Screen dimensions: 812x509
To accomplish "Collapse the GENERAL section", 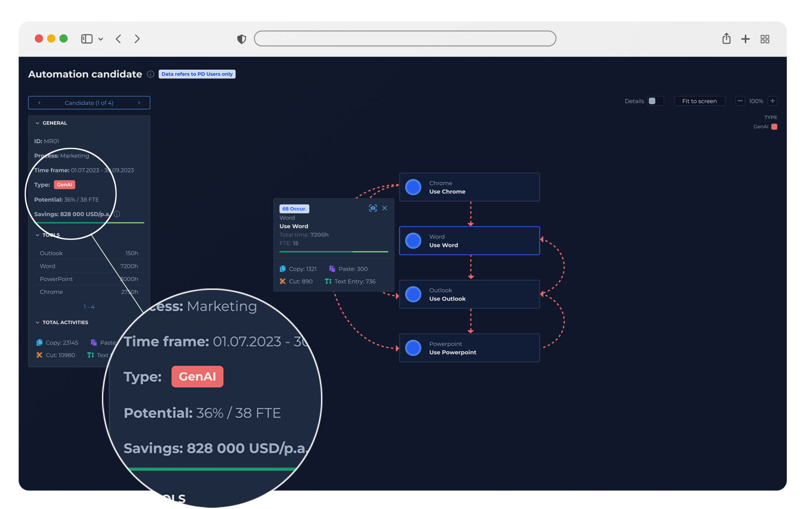I will point(38,123).
